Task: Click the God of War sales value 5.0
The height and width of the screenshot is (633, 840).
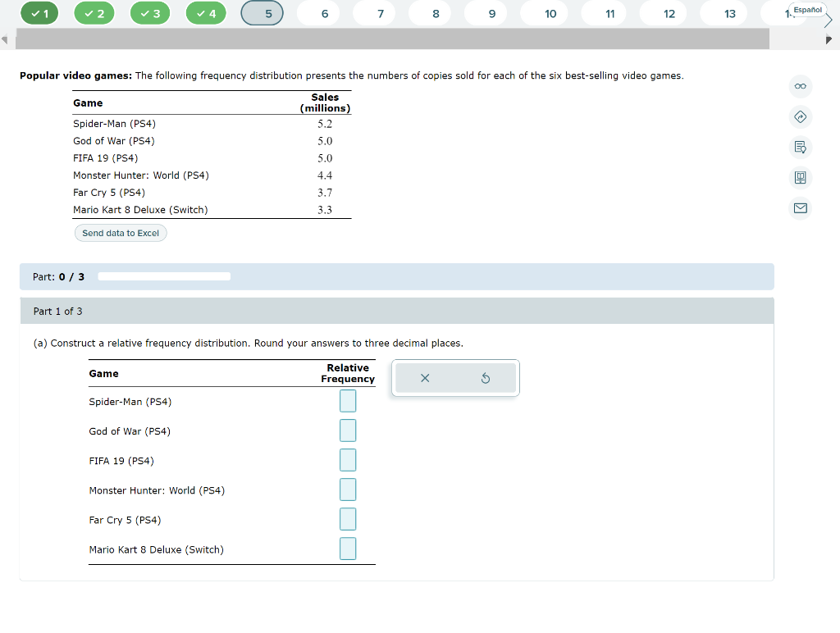Action: pyautogui.click(x=325, y=141)
